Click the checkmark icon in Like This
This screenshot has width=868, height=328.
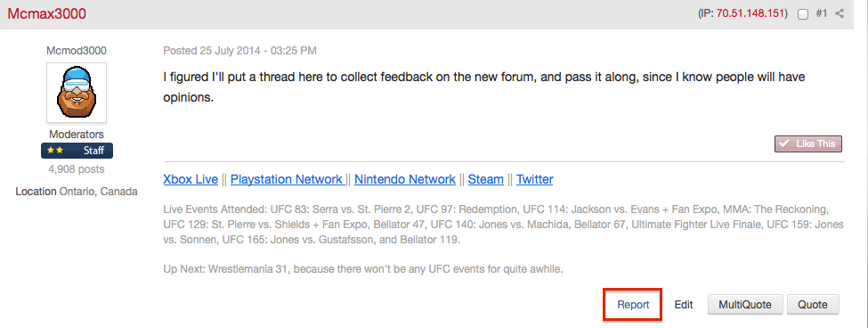[x=783, y=143]
